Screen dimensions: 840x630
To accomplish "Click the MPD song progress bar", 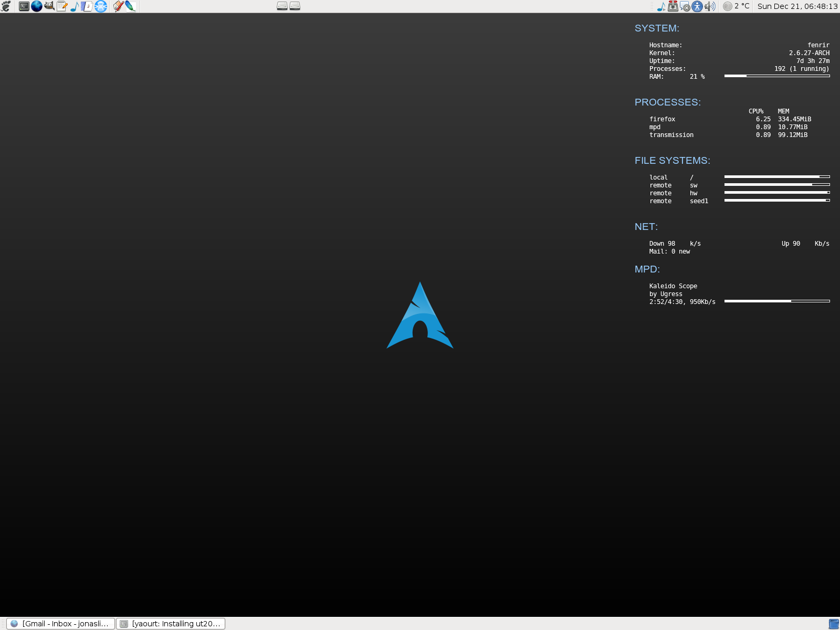I will point(777,301).
